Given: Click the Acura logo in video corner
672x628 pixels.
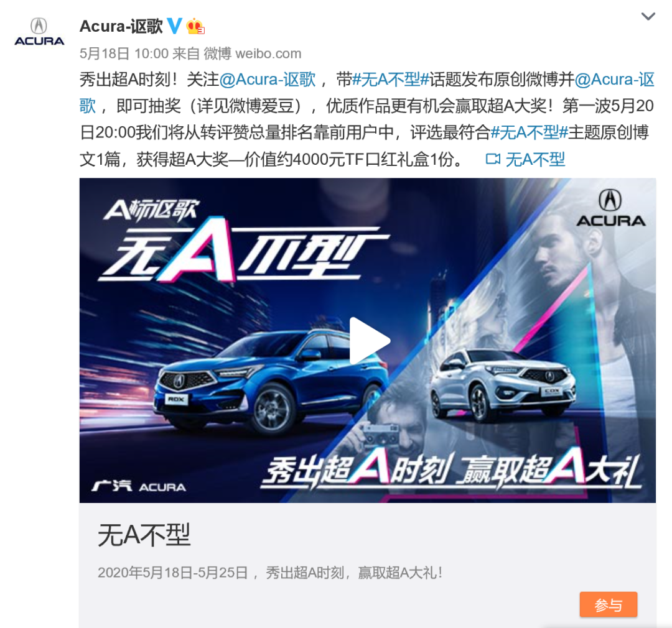Looking at the screenshot, I should [611, 208].
